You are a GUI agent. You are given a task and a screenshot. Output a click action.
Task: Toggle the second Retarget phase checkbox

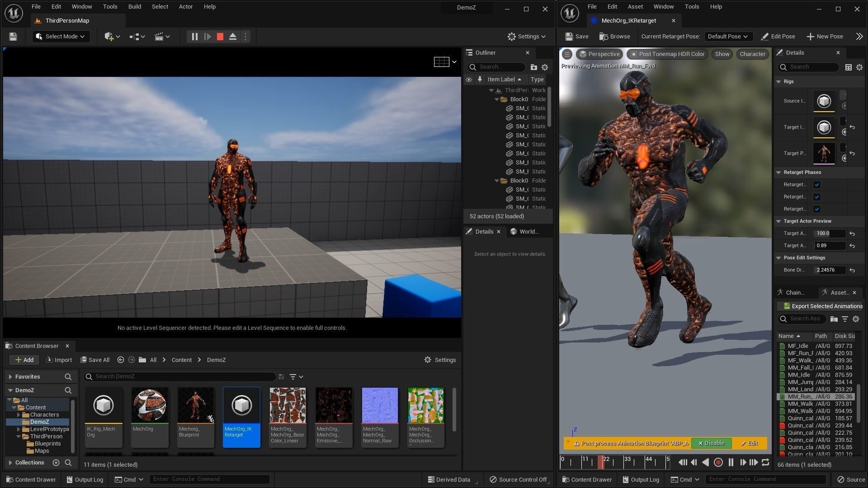817,197
